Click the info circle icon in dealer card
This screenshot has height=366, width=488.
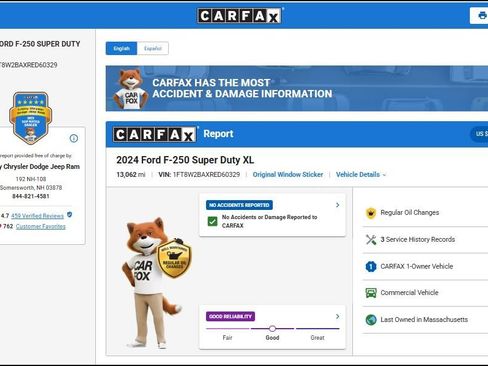pyautogui.click(x=74, y=138)
